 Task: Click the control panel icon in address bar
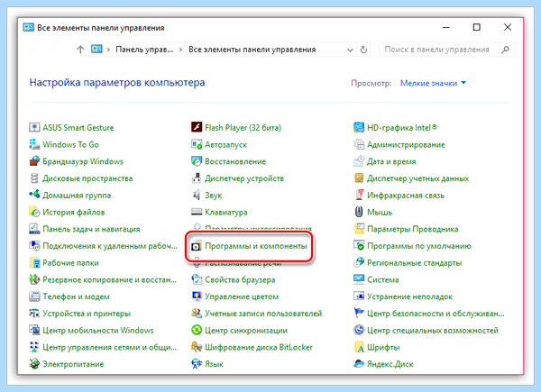pyautogui.click(x=96, y=50)
